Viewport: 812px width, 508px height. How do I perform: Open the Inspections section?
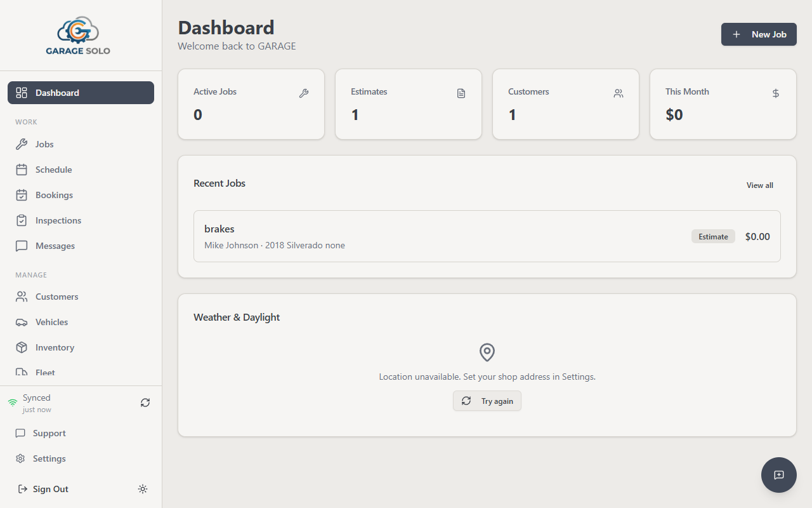pyautogui.click(x=81, y=220)
